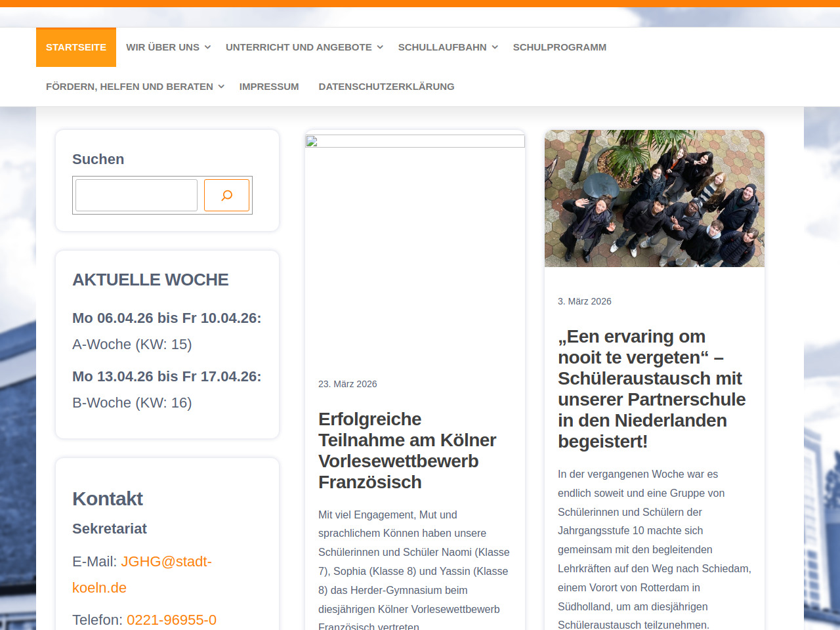Screen dimensions: 840x630
Task: Open the Schüleraustausch Niederlande article headline
Action: (651, 388)
